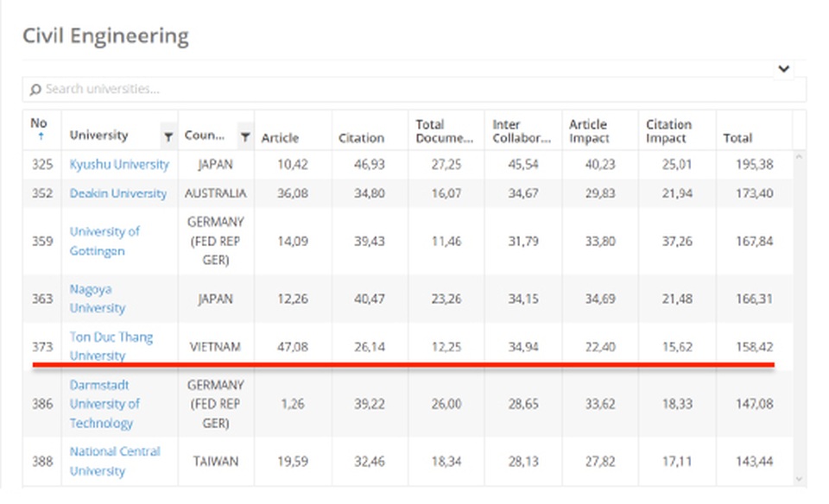Screen dimensions: 829x504
Task: Click the citation value 46,93
Action: point(370,164)
